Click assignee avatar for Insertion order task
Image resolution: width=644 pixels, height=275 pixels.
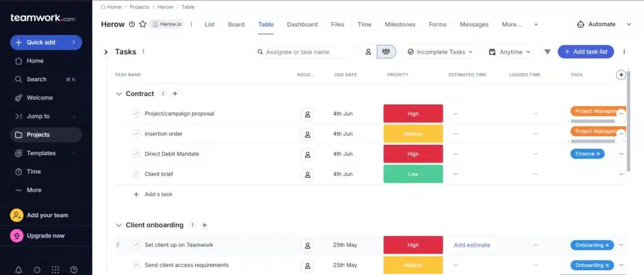click(x=308, y=134)
